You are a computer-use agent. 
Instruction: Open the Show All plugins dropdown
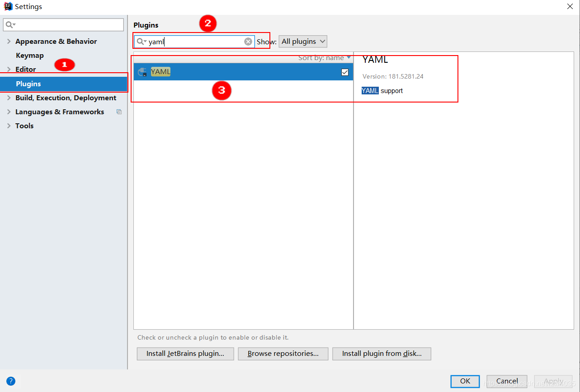click(303, 42)
